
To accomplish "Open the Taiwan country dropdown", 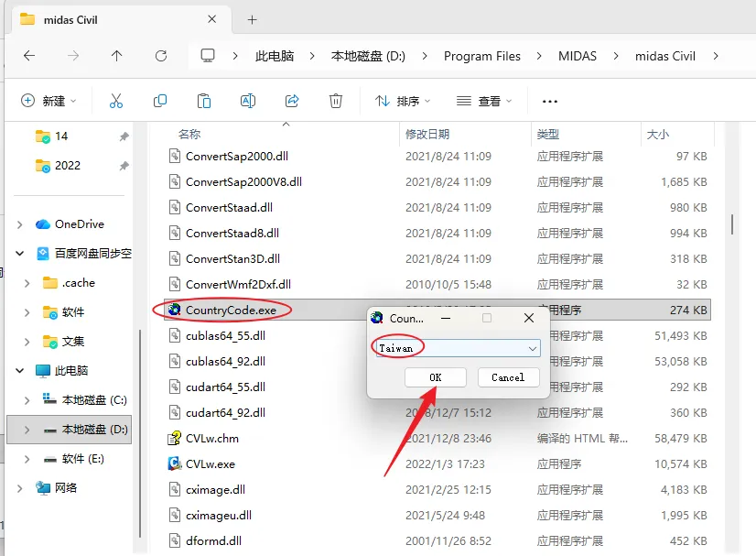I will click(x=533, y=348).
